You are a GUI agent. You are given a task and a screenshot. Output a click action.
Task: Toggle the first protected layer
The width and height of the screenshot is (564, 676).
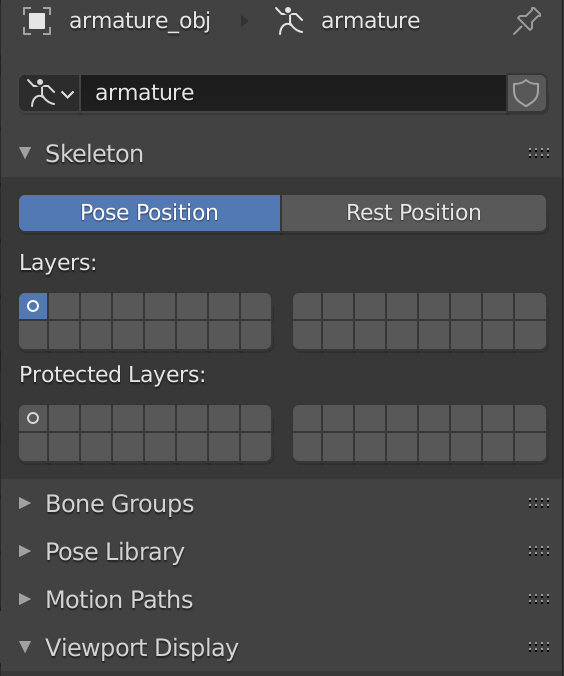(x=33, y=418)
